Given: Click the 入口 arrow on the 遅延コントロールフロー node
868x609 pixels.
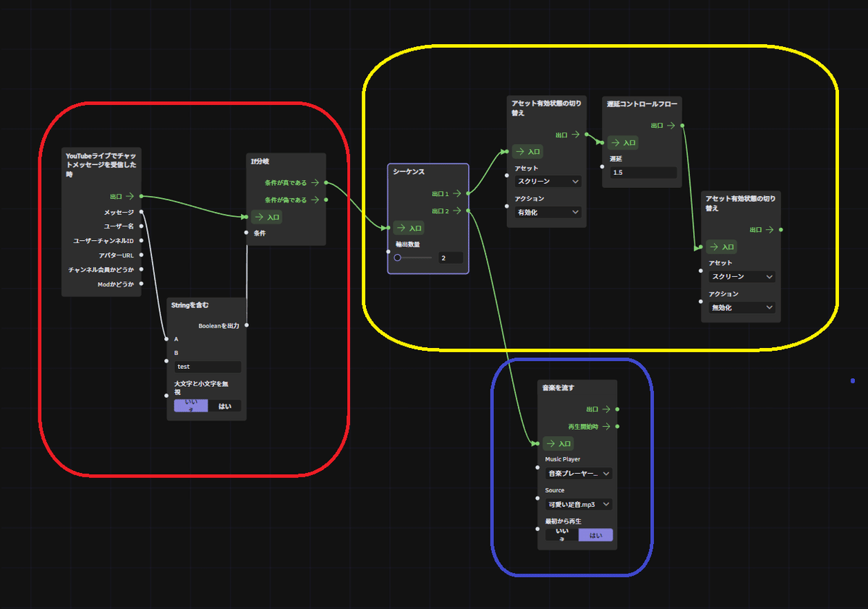Looking at the screenshot, I should coord(616,143).
